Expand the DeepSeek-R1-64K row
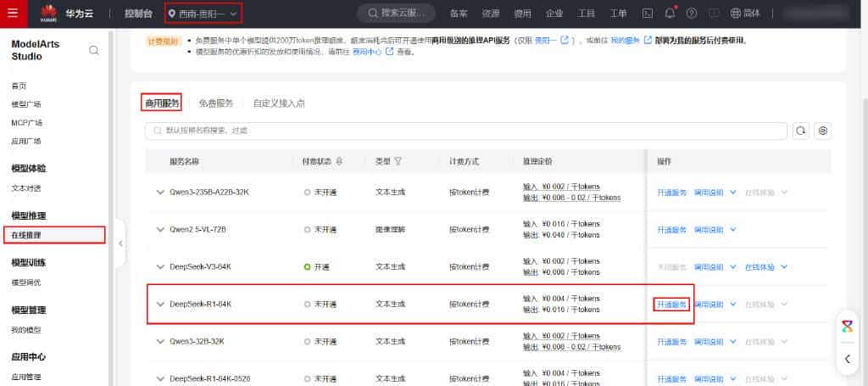 160,304
